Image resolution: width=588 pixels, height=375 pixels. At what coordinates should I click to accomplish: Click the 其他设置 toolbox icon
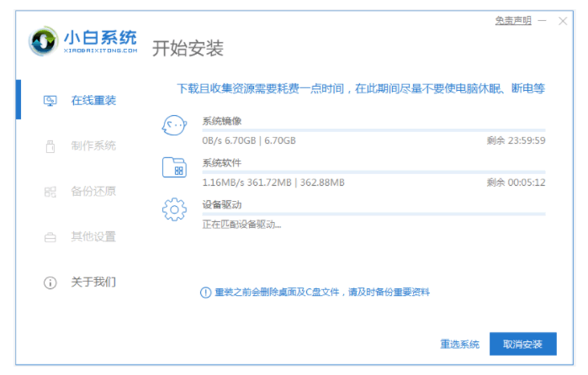(50, 237)
